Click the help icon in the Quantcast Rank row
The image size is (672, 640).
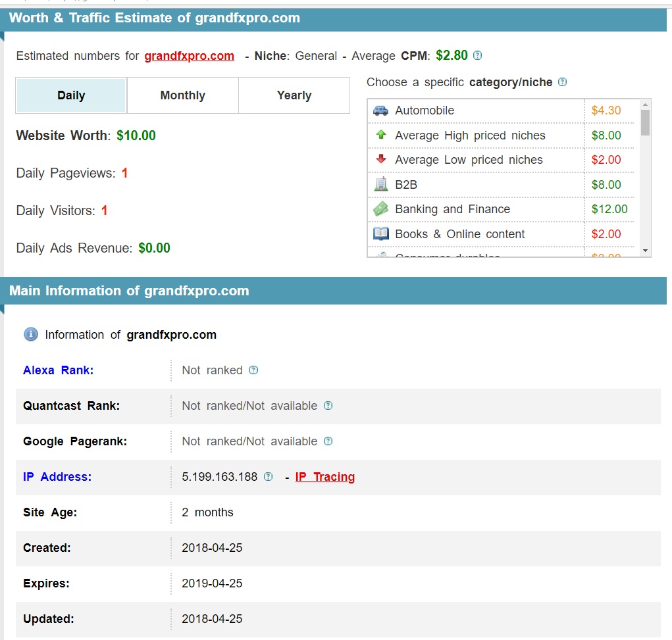point(328,406)
